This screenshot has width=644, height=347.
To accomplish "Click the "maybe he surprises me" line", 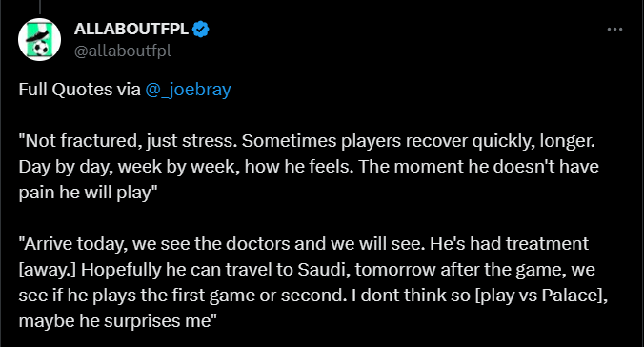I will 117,321.
